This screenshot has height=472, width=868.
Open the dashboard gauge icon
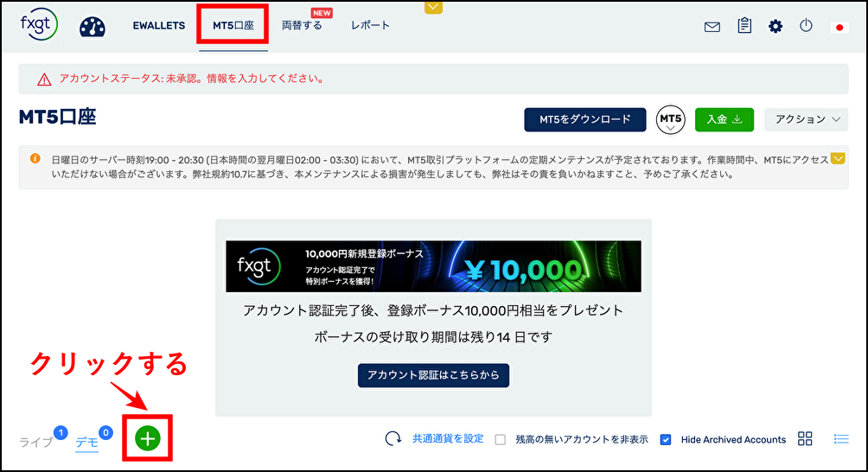coord(93,27)
